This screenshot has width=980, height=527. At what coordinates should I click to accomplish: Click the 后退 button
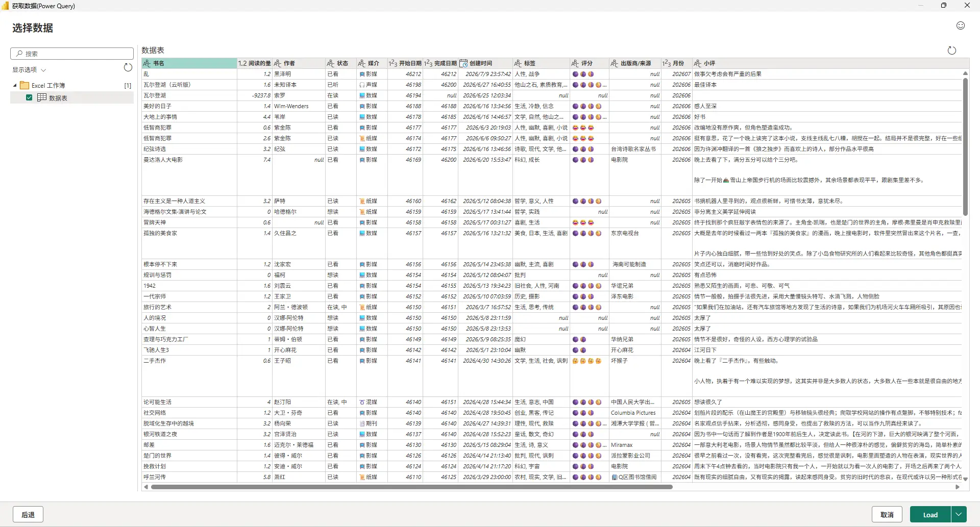point(28,514)
